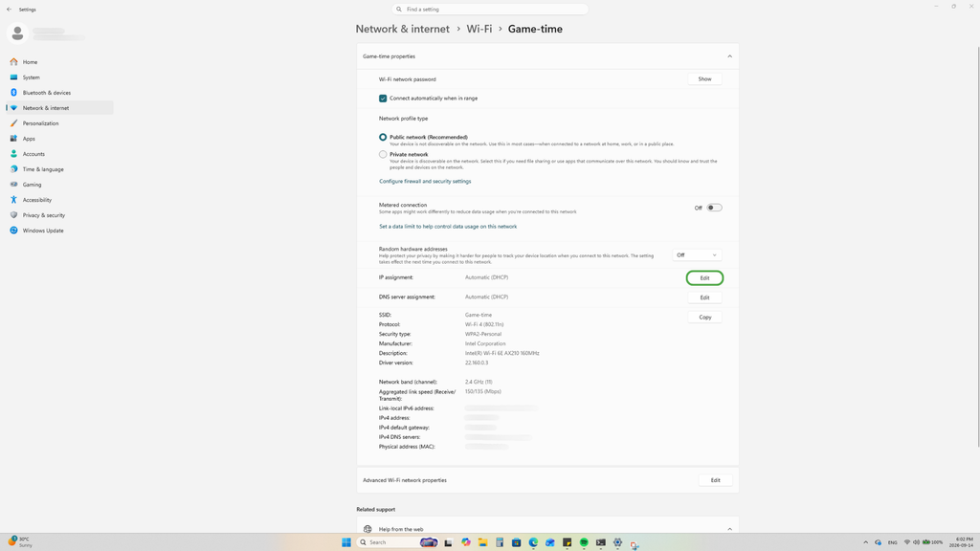980x551 pixels.
Task: Click the System icon in the sidebar
Action: [13, 77]
